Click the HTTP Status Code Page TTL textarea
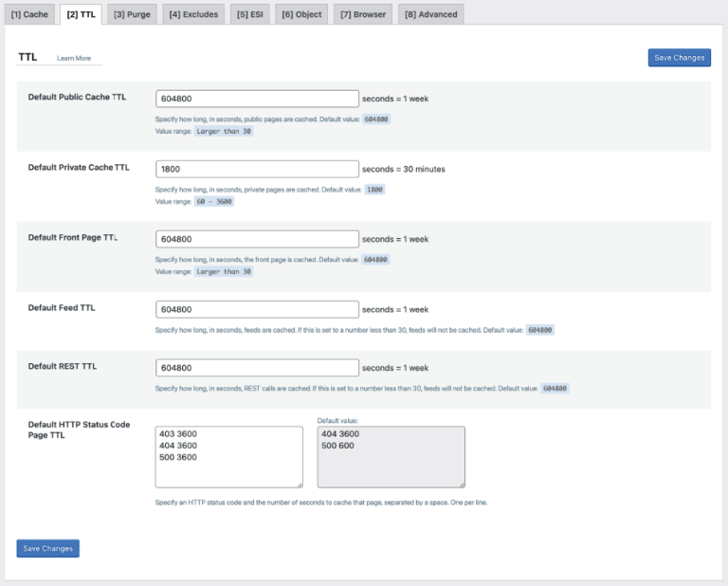728x586 pixels. (228, 457)
